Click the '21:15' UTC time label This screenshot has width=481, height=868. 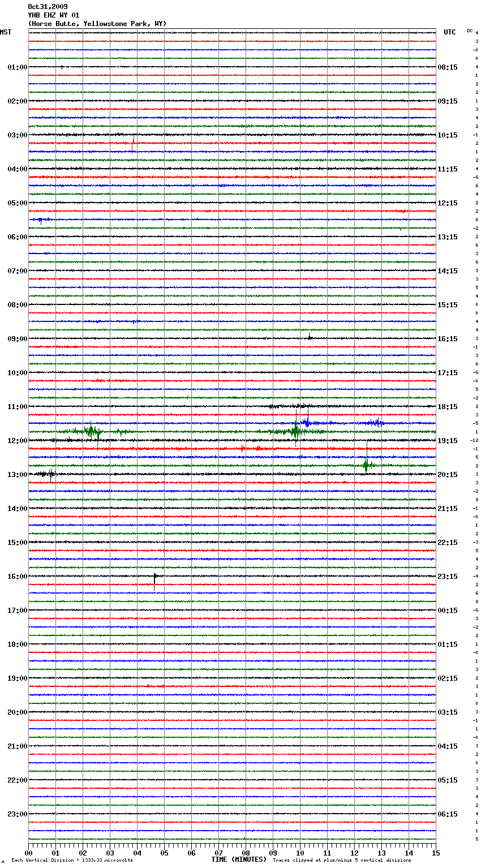tap(448, 509)
